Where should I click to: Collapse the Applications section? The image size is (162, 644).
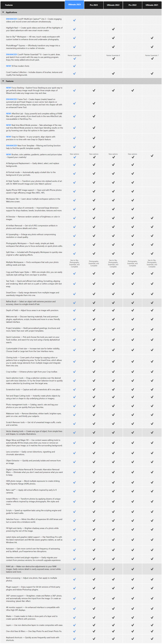[3, 12]
